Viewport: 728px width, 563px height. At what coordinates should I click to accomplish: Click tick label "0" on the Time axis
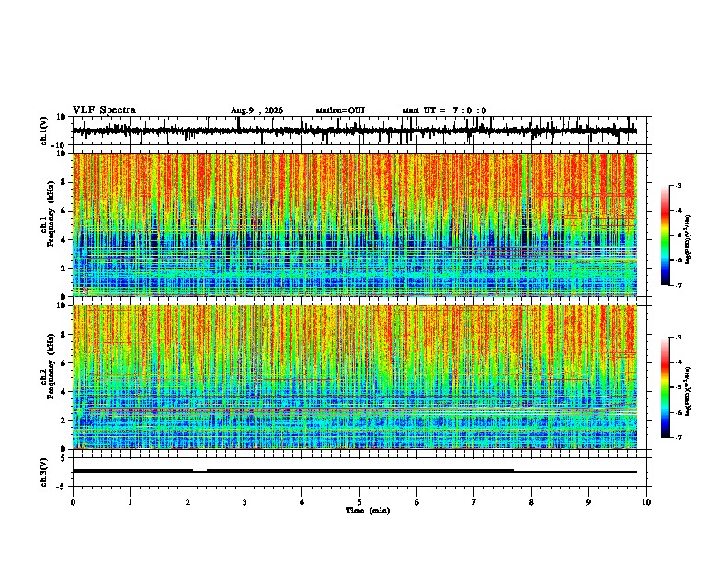tap(73, 502)
